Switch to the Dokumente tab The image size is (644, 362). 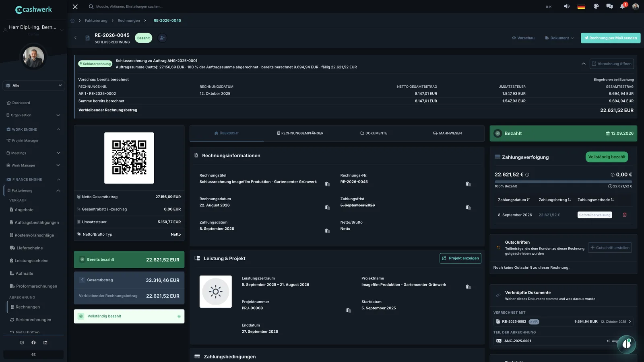coord(374,133)
